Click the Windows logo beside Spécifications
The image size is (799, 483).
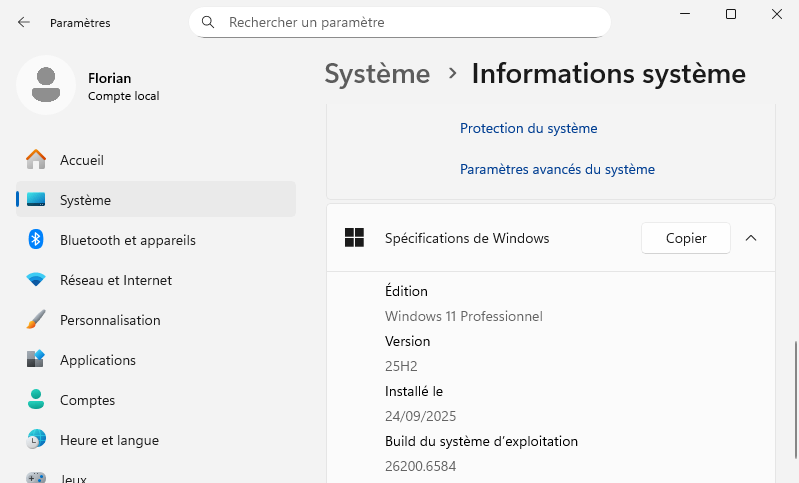click(354, 238)
